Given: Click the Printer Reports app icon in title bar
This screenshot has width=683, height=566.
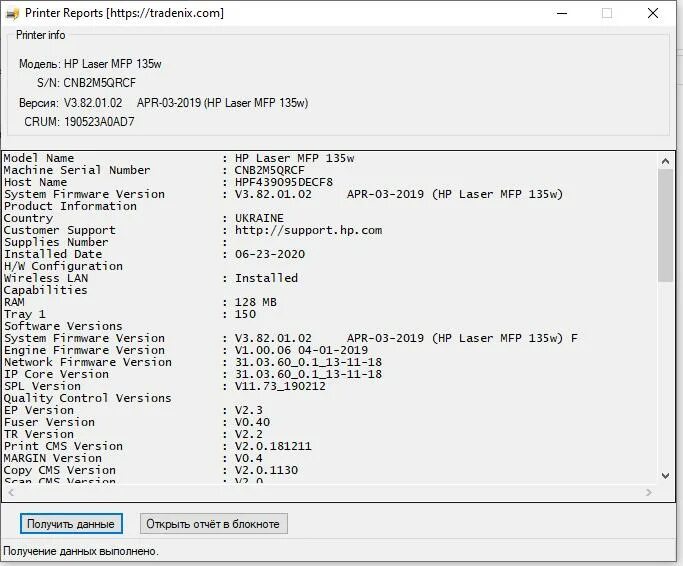Looking at the screenshot, I should 12,14.
